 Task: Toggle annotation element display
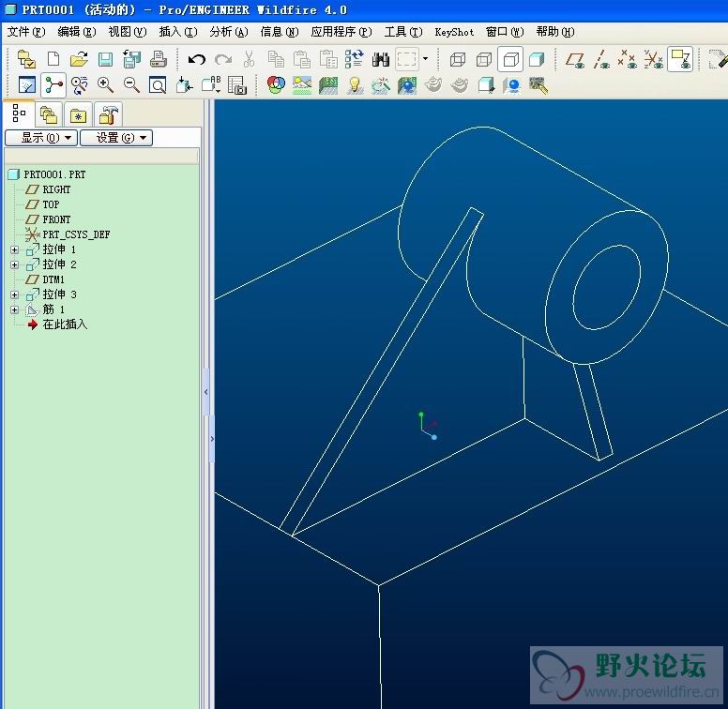[x=681, y=59]
